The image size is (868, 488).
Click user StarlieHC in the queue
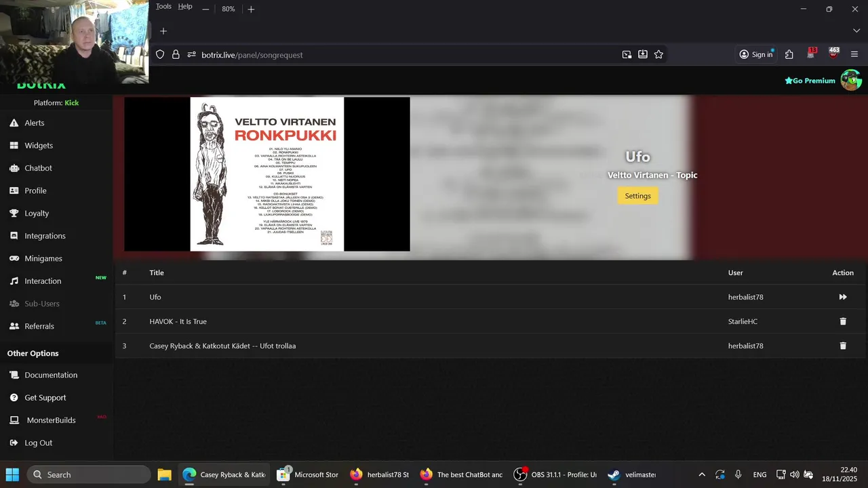click(743, 321)
